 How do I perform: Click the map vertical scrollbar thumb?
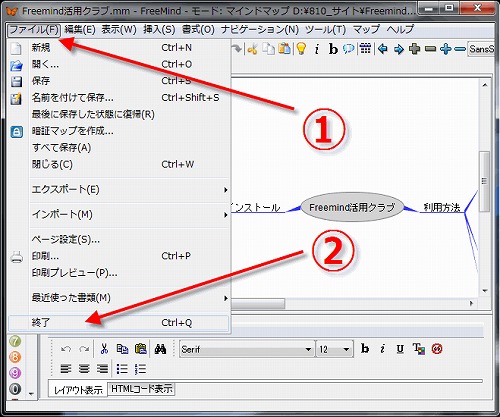tap(484, 182)
